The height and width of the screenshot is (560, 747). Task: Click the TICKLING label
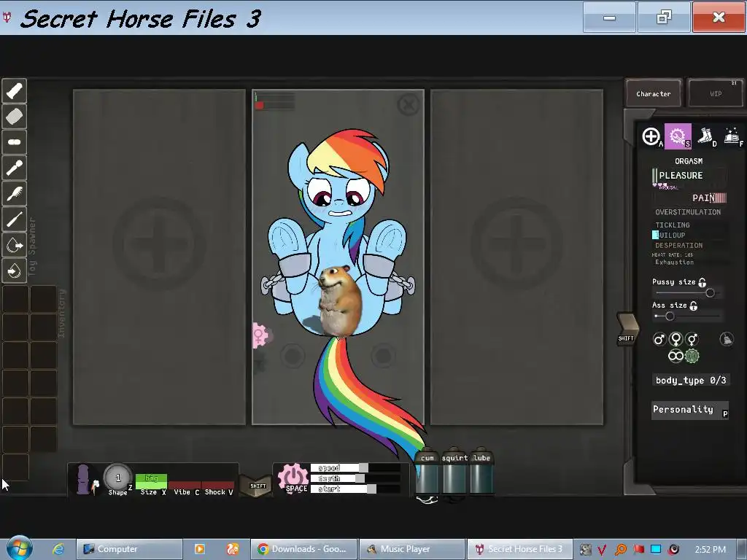672,225
